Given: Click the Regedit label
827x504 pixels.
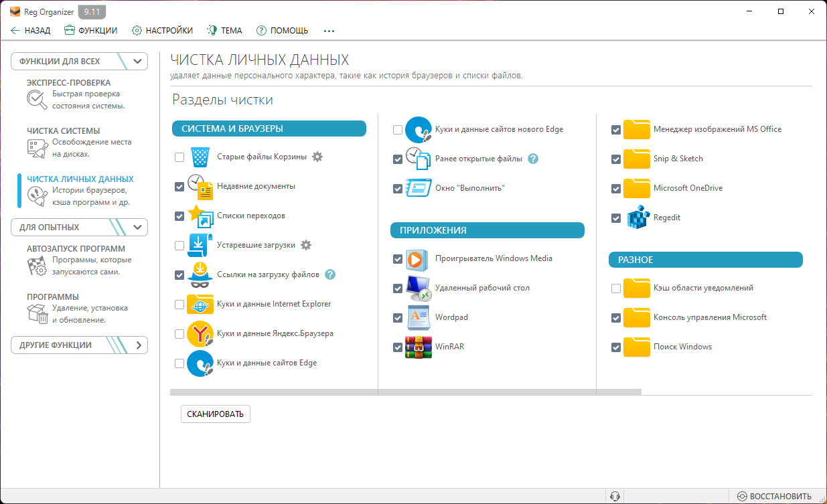Looking at the screenshot, I should click(x=667, y=218).
